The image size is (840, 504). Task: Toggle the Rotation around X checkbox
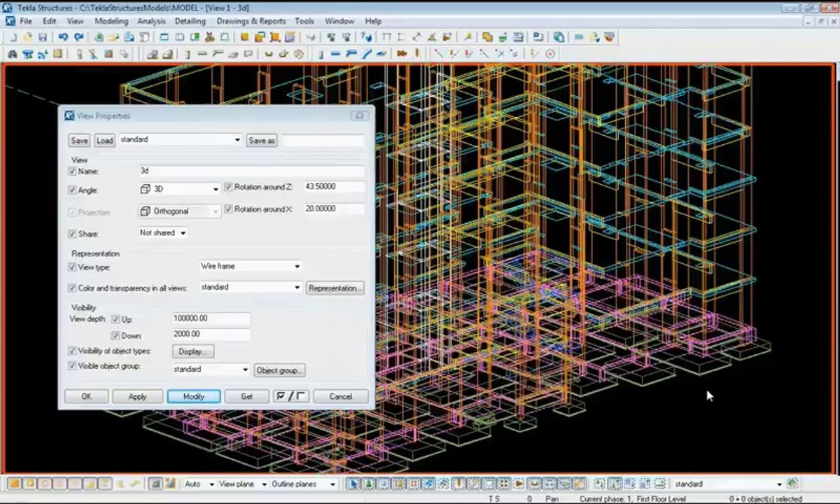click(x=228, y=209)
